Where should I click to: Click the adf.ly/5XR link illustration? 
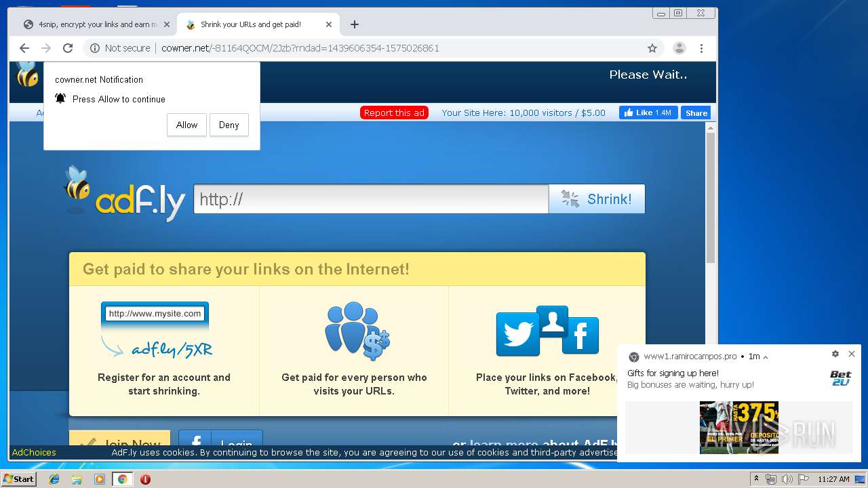click(156, 331)
